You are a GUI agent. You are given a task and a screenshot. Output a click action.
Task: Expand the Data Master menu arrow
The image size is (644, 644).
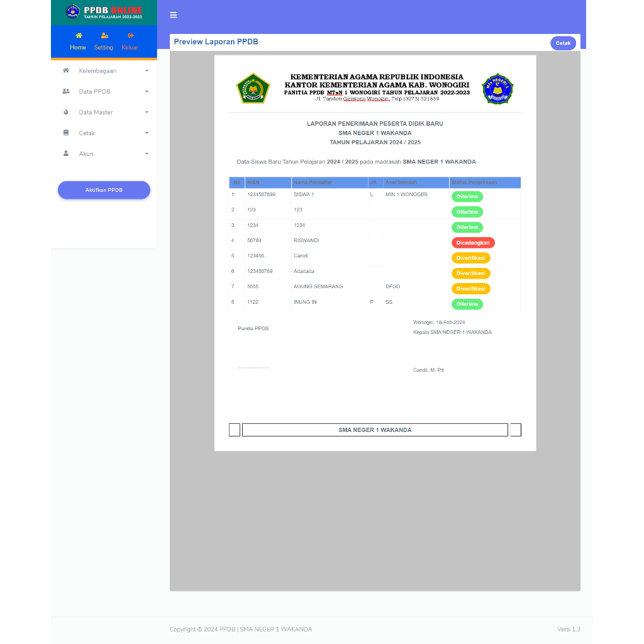(x=147, y=112)
